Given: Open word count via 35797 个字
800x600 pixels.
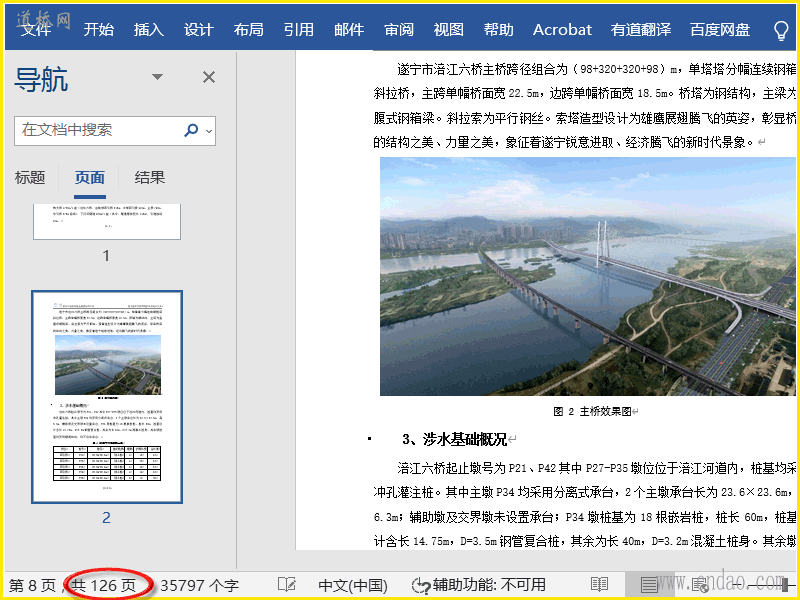Looking at the screenshot, I should (199, 585).
